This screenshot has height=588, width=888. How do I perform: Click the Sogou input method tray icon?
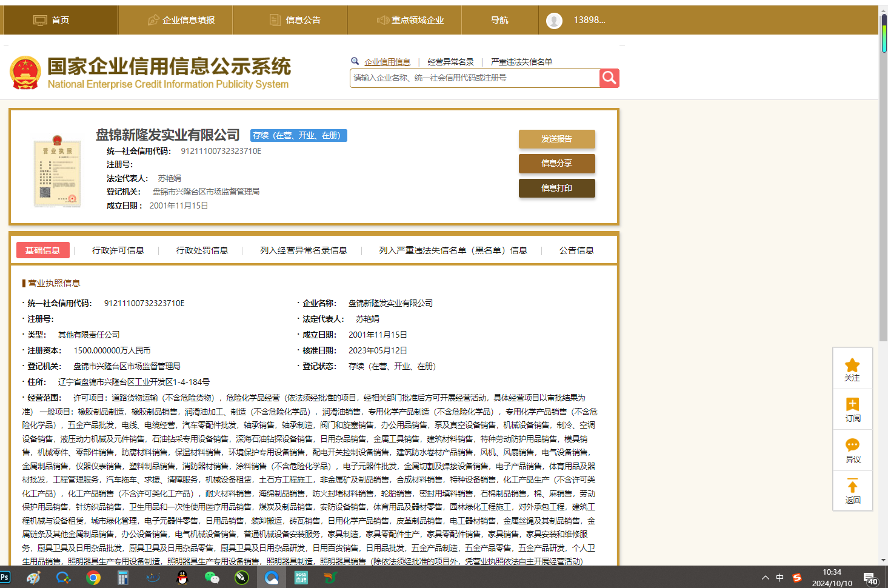pos(797,578)
